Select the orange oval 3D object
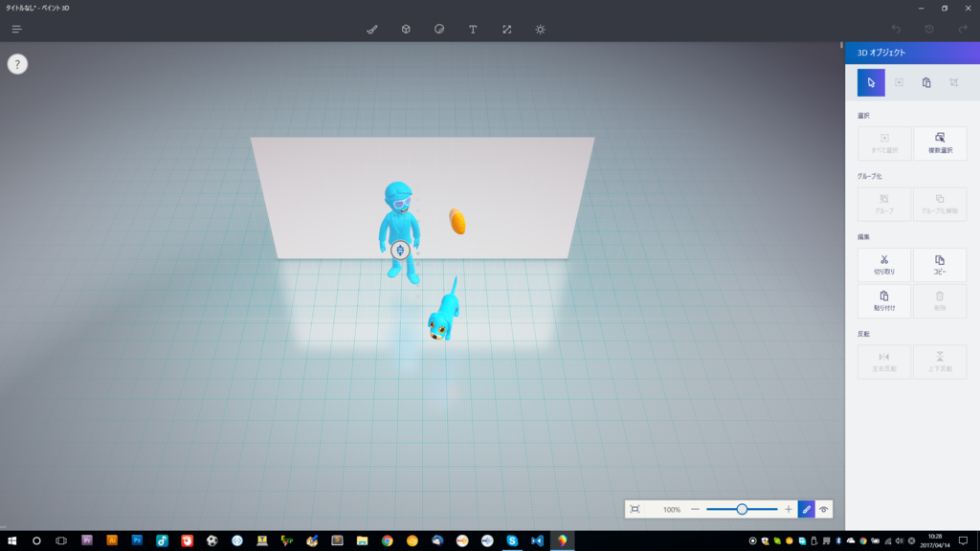 [457, 222]
